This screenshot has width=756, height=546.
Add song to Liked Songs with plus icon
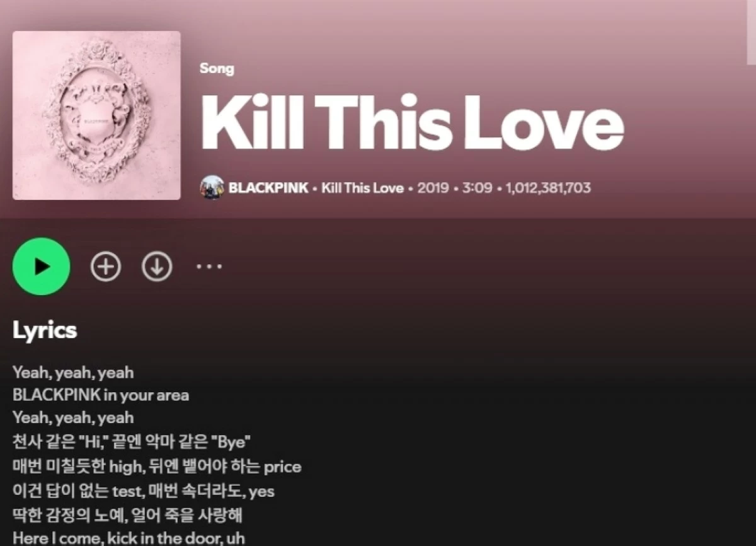(106, 267)
